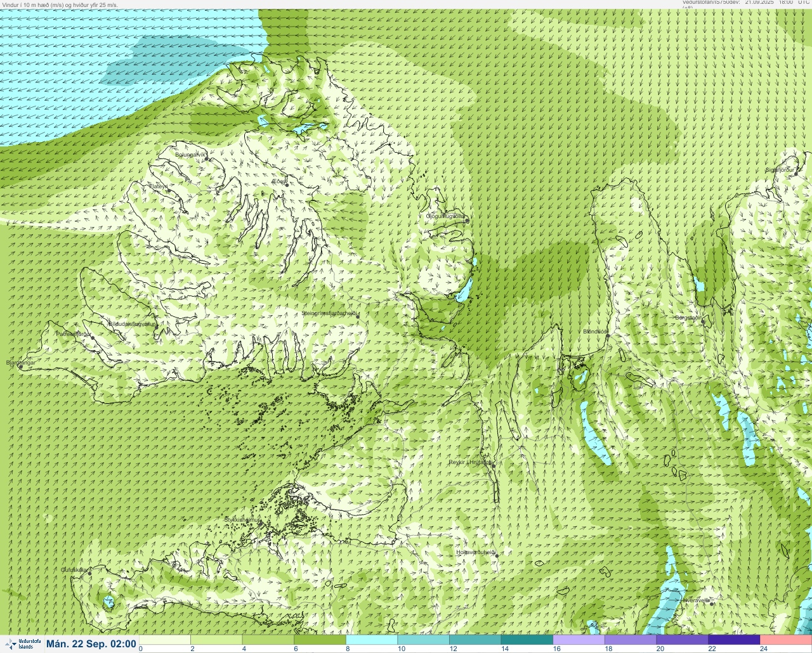
Task: Click the Gufuskálar station label
Action: click(x=74, y=569)
